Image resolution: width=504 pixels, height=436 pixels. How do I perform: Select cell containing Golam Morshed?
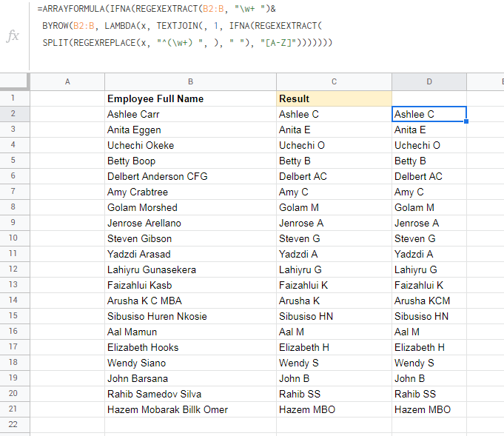tap(191, 207)
